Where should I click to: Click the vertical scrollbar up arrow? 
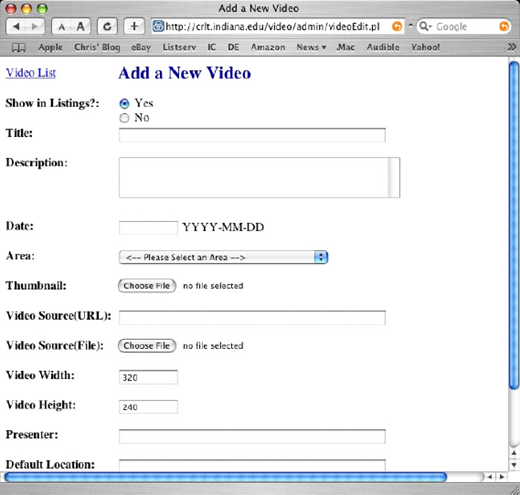pyautogui.click(x=514, y=453)
